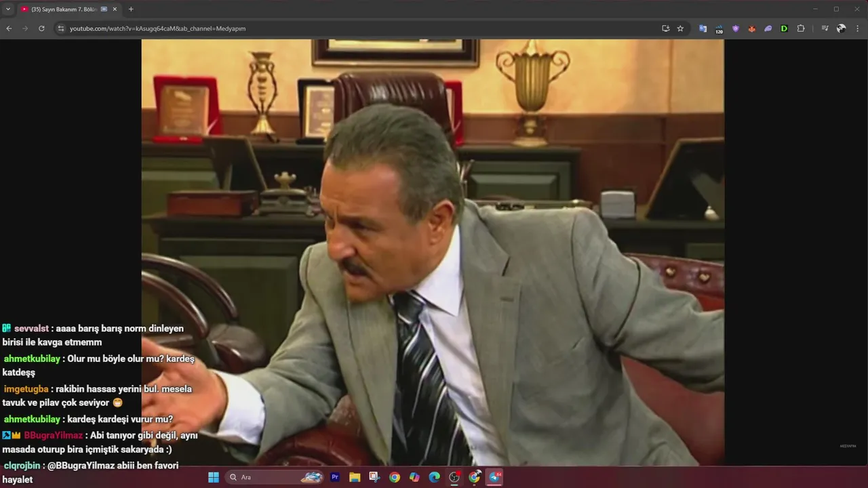Select the Sayın Bakanım 7. Bölüm tab

pos(69,9)
